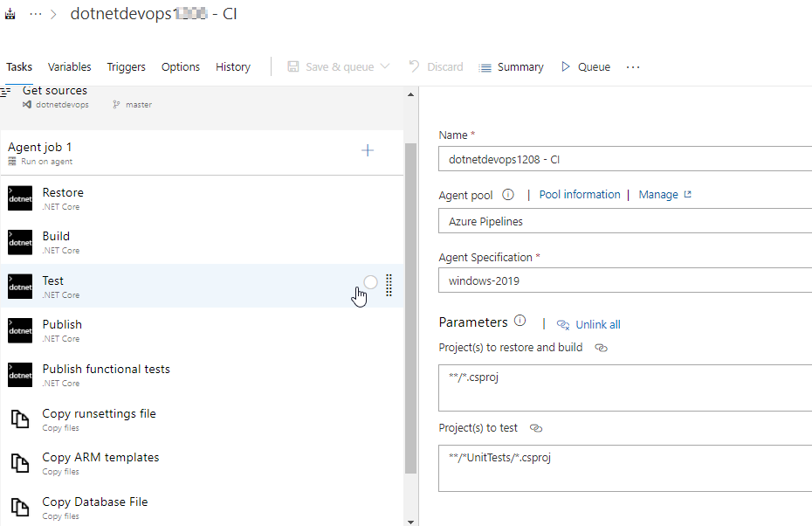Select Agent job 1

(202, 153)
